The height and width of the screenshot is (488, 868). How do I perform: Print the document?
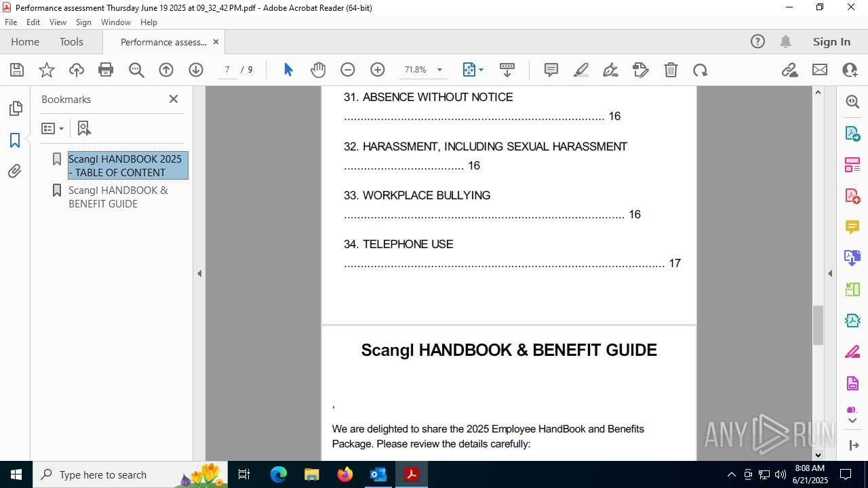(106, 70)
